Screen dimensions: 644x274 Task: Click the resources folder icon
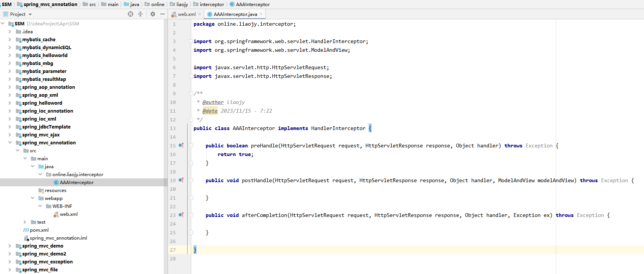41,190
